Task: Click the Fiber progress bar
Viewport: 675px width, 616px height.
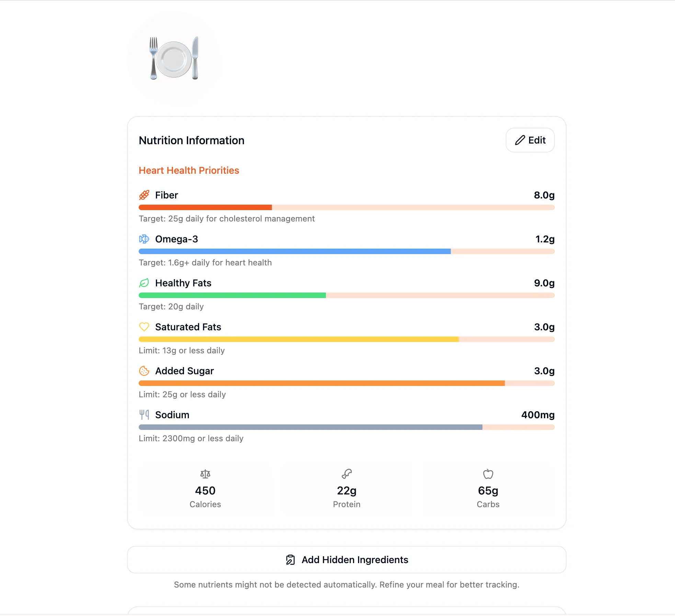Action: 346,207
